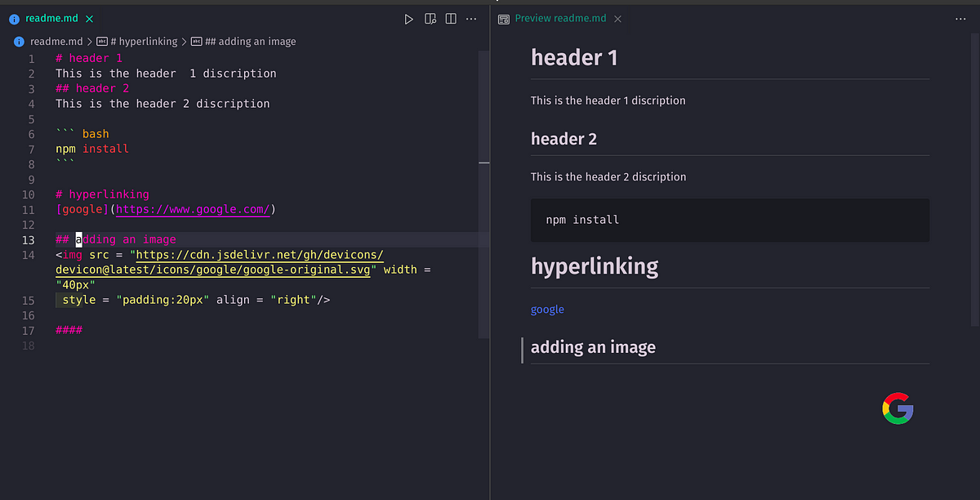Click line number 14 in the gutter
The height and width of the screenshot is (500, 980).
point(28,255)
